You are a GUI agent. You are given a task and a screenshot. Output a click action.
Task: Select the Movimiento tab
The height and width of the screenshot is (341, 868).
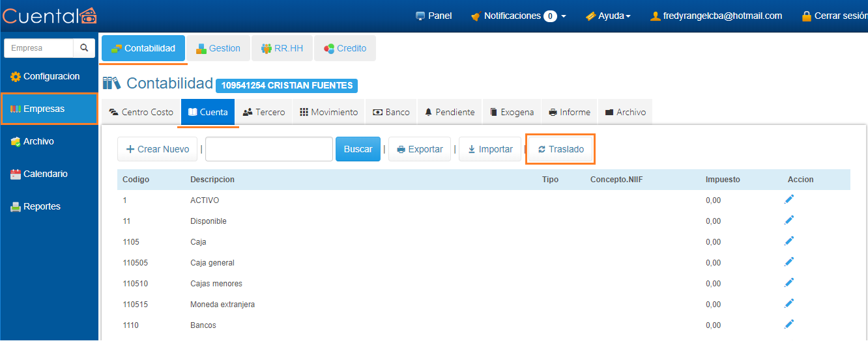329,112
